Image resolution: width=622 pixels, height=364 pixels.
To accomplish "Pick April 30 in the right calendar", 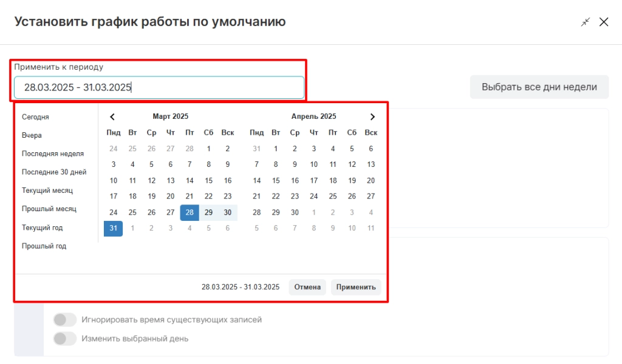I will coord(295,212).
